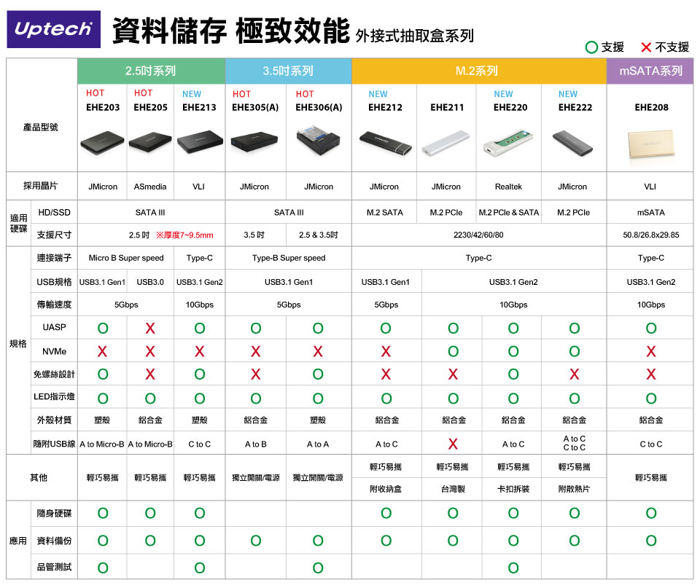Click the red X for EHE305(A) 免螺絲設計
The height and width of the screenshot is (588, 700).
(255, 374)
